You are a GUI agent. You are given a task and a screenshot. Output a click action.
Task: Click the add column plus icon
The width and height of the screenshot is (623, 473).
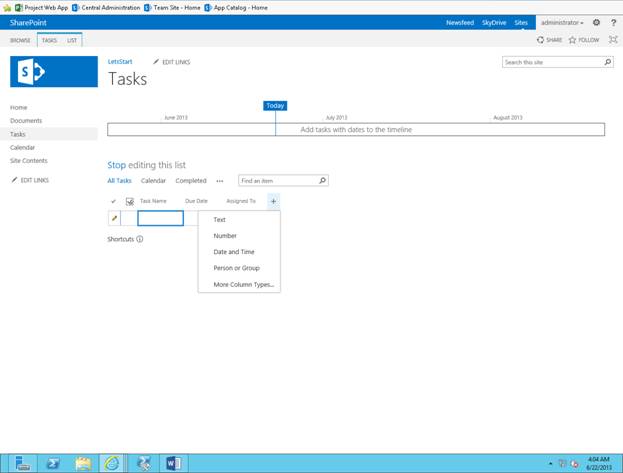click(273, 201)
